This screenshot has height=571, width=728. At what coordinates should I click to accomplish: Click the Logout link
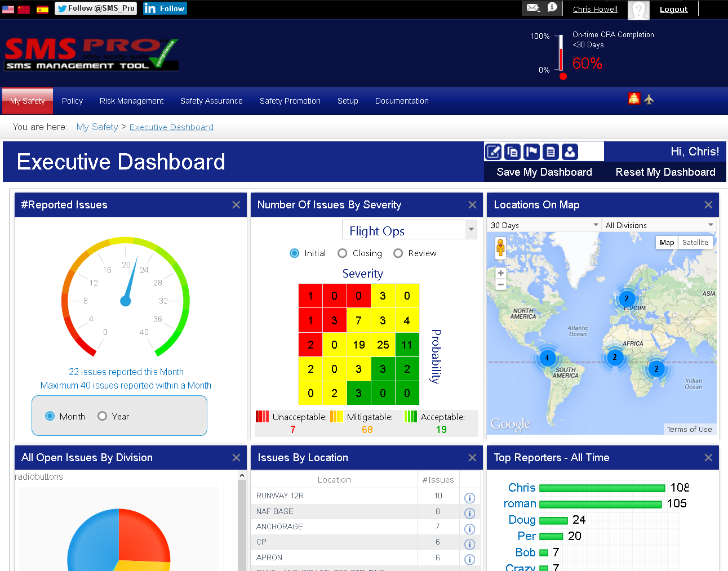(x=673, y=9)
